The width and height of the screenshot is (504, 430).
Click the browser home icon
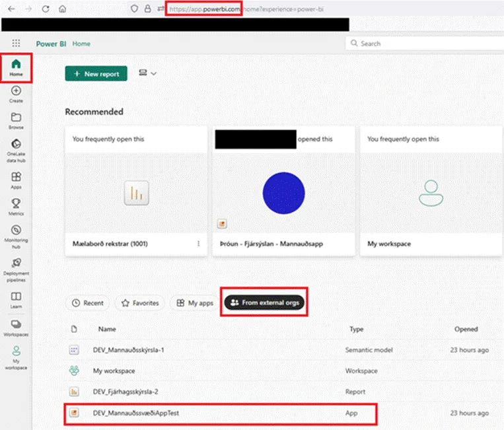pos(62,9)
